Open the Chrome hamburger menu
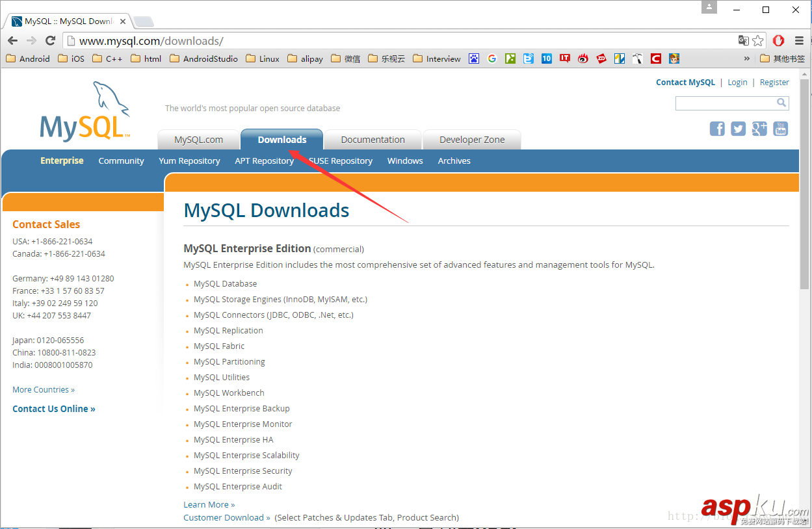Image resolution: width=812 pixels, height=529 pixels. (x=799, y=40)
